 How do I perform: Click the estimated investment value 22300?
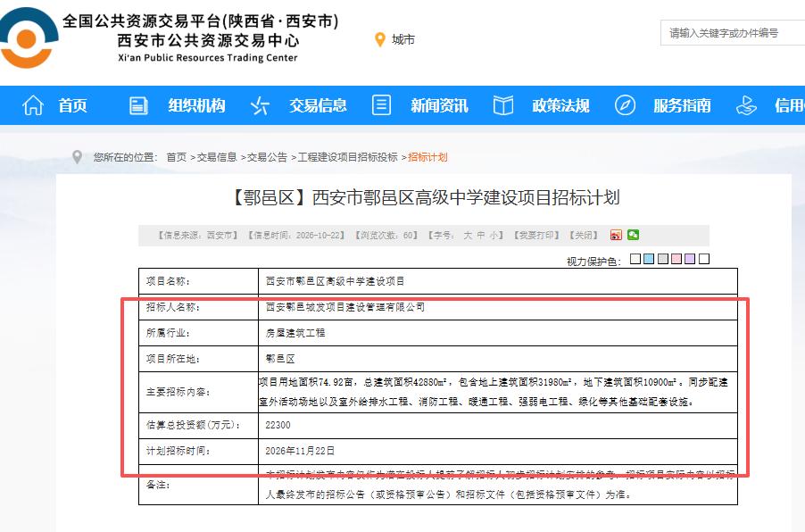click(278, 425)
